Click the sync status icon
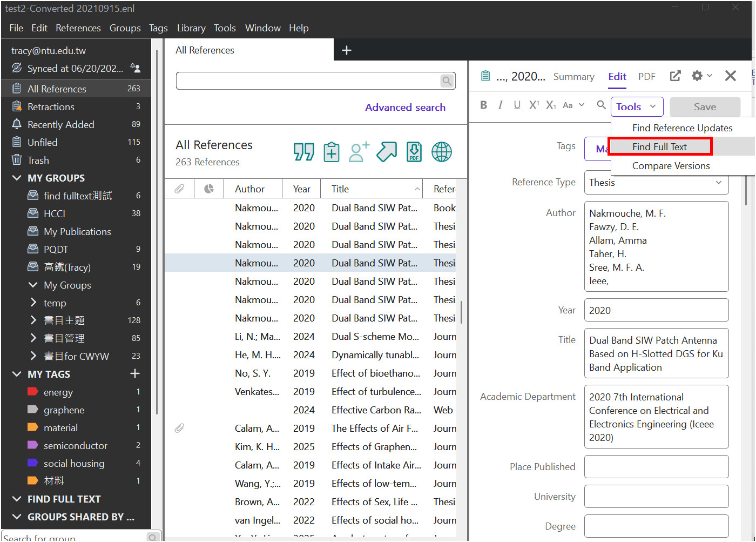This screenshot has height=542, width=756. pyautogui.click(x=17, y=68)
